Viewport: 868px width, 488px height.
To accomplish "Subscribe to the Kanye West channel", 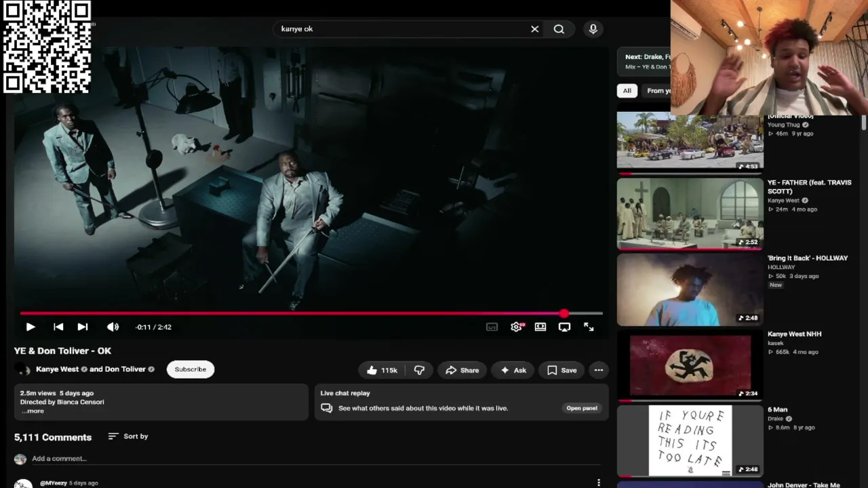I will coord(191,369).
